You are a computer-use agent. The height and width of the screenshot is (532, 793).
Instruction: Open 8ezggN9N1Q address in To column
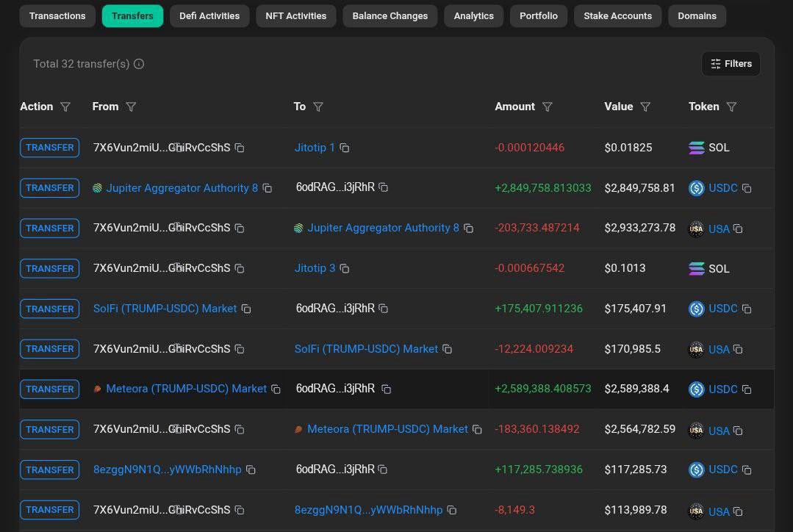pyautogui.click(x=369, y=510)
